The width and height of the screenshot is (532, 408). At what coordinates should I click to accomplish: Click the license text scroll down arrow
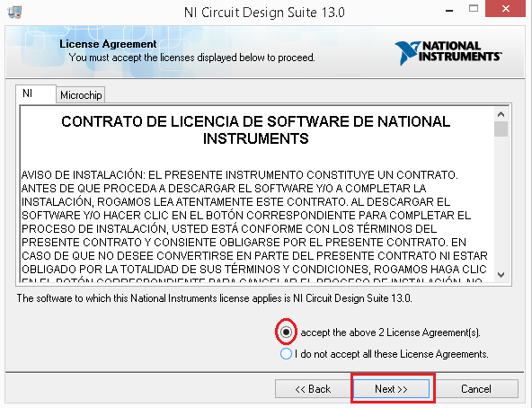coord(501,274)
